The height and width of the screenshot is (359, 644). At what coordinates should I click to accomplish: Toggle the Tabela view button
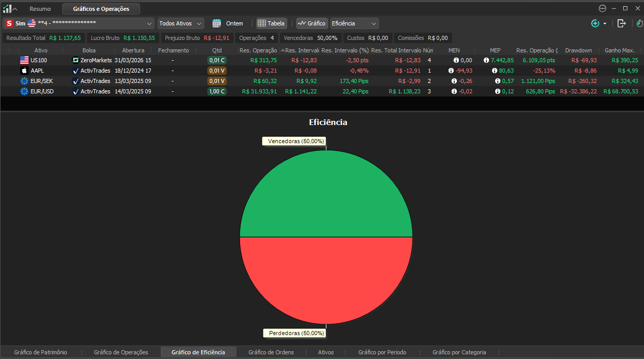271,23
